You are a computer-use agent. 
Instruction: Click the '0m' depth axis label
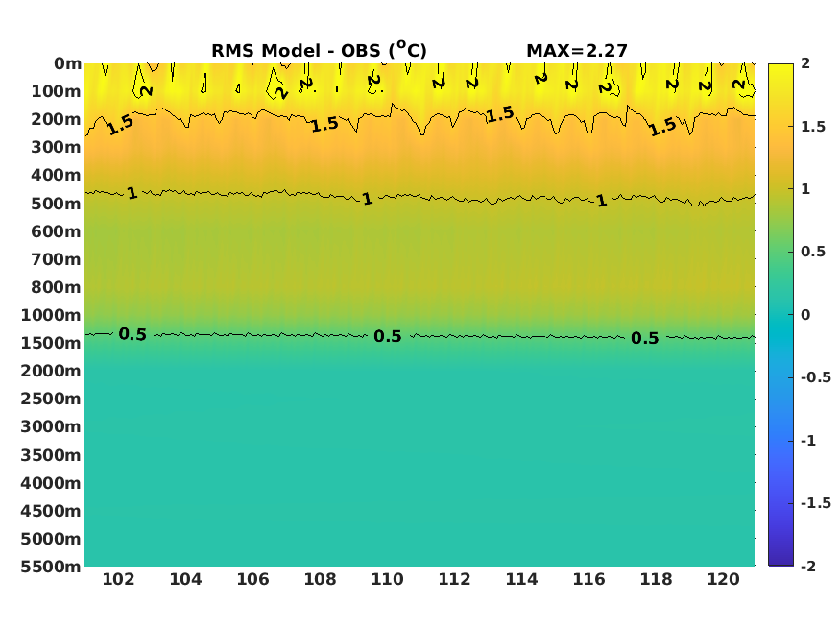point(67,63)
